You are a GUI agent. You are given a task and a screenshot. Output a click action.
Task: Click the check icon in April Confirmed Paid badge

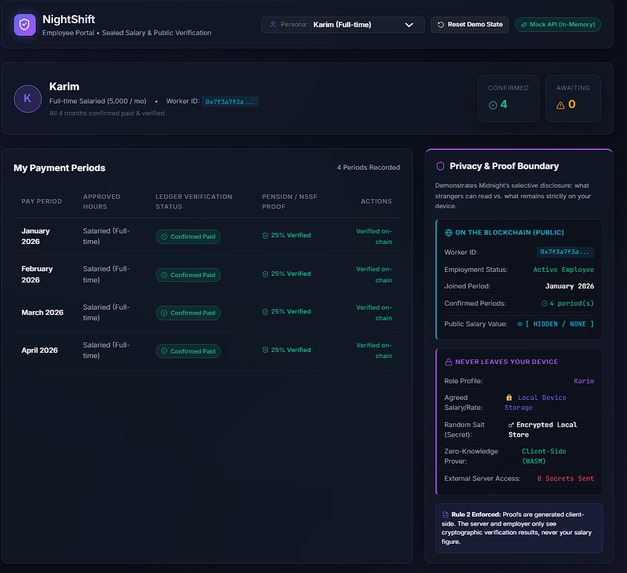click(164, 351)
